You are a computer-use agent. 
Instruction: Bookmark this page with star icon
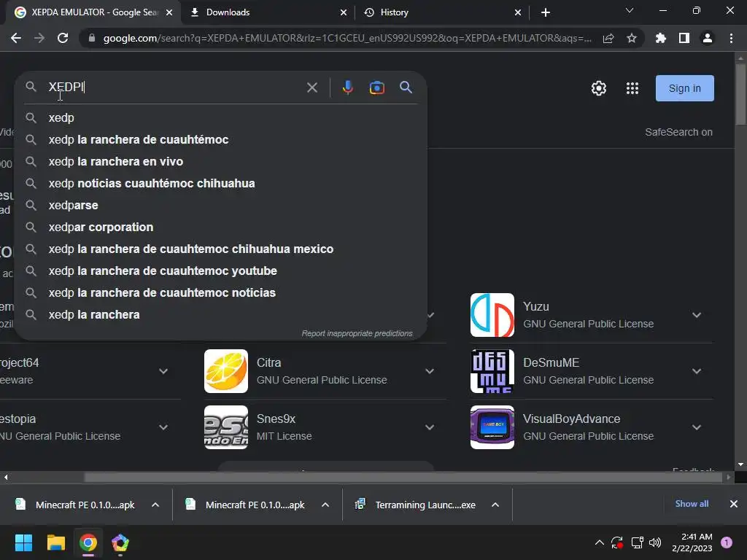[x=632, y=38]
